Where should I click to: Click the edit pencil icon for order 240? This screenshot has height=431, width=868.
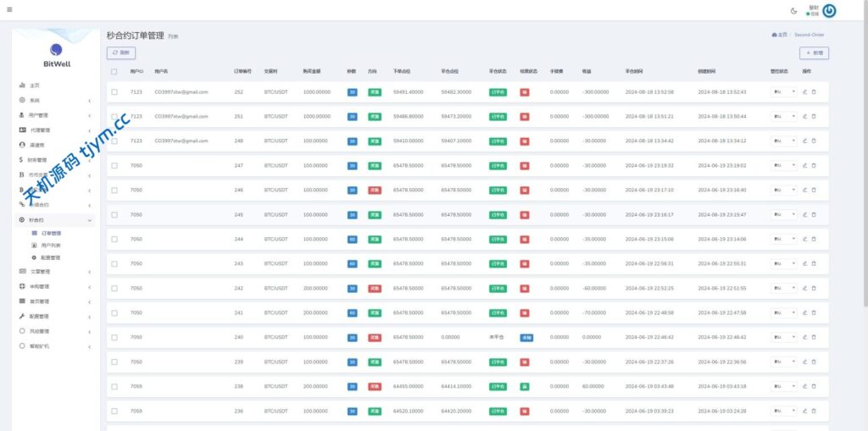804,337
